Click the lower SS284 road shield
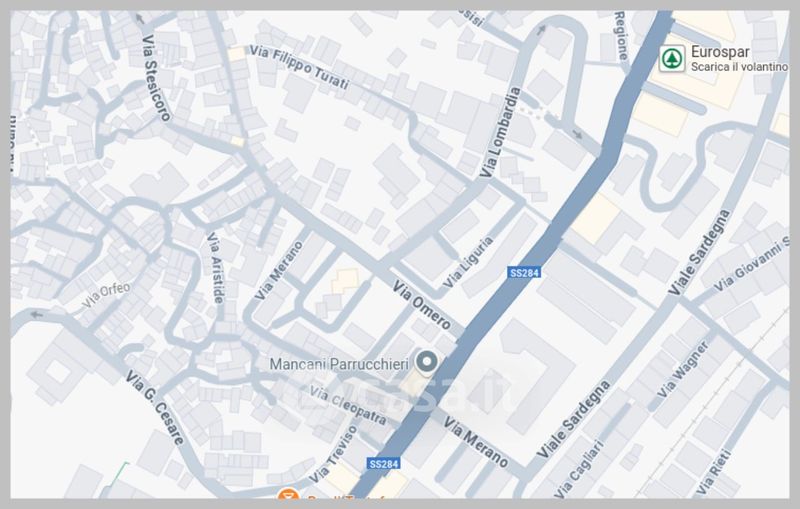The width and height of the screenshot is (800, 509). point(384,464)
